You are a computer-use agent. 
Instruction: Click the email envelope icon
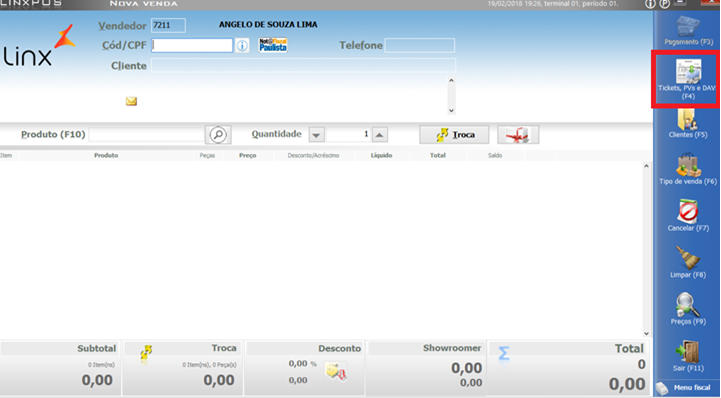[132, 101]
